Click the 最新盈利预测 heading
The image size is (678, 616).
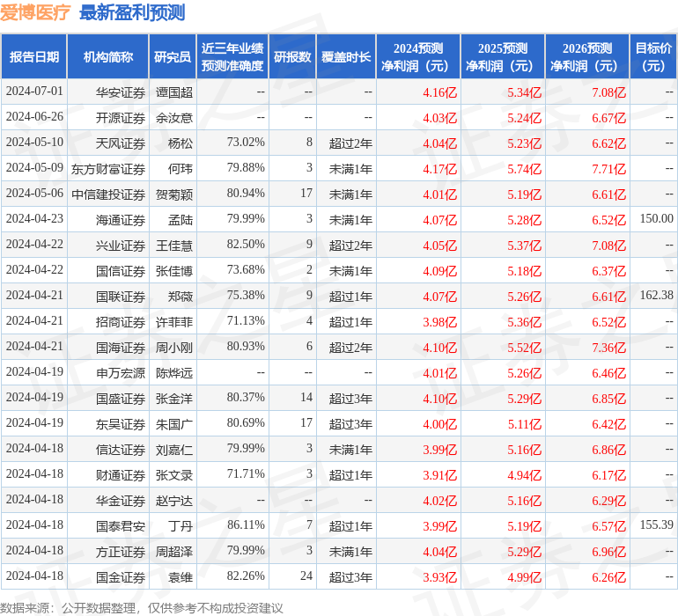point(132,12)
